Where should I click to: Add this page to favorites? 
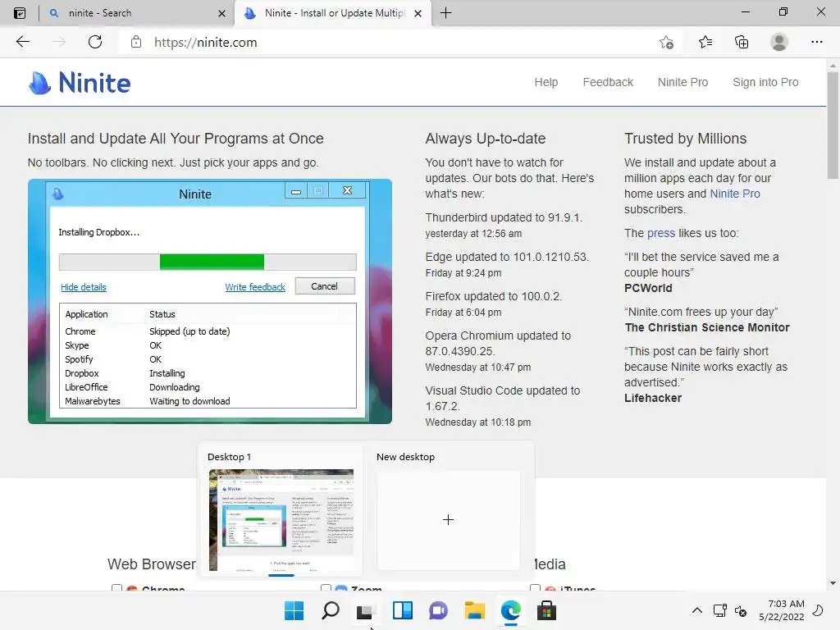(x=666, y=42)
